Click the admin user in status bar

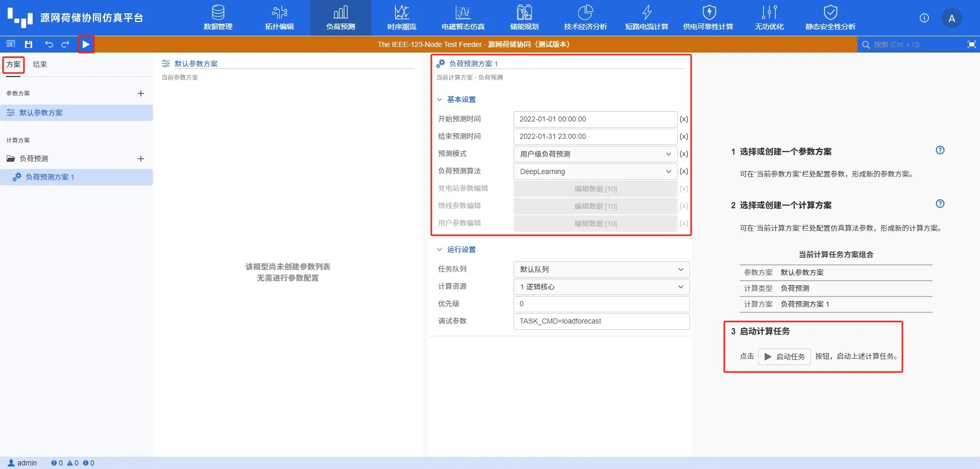click(22, 463)
